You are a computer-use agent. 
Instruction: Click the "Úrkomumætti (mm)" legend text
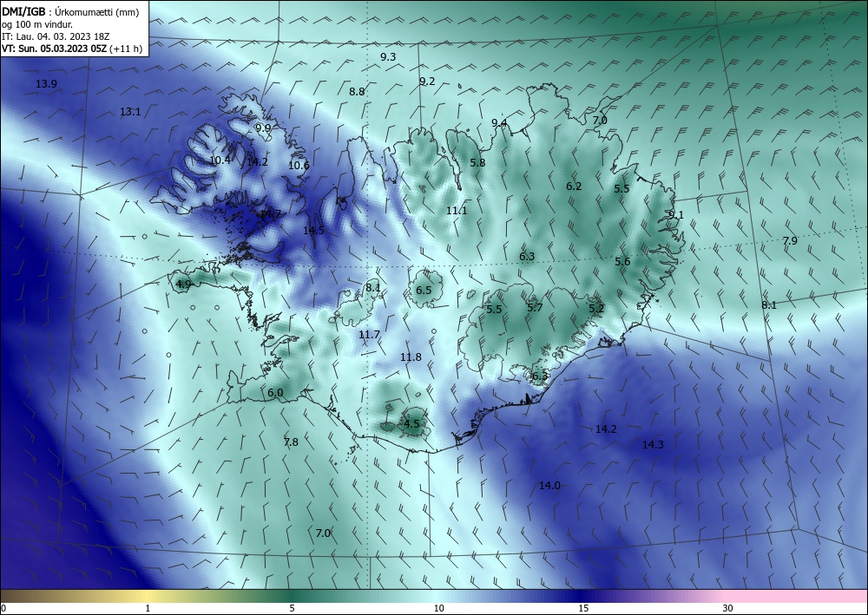pyautogui.click(x=95, y=12)
